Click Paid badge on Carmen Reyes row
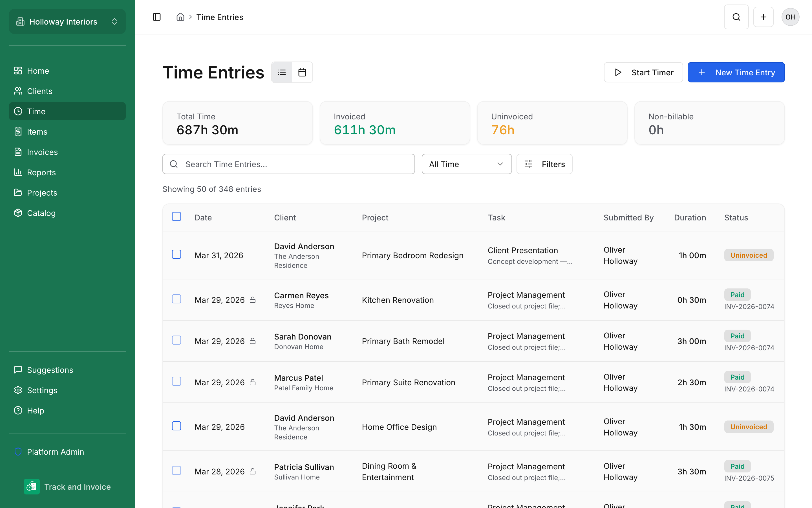This screenshot has width=812, height=508. pyautogui.click(x=737, y=295)
